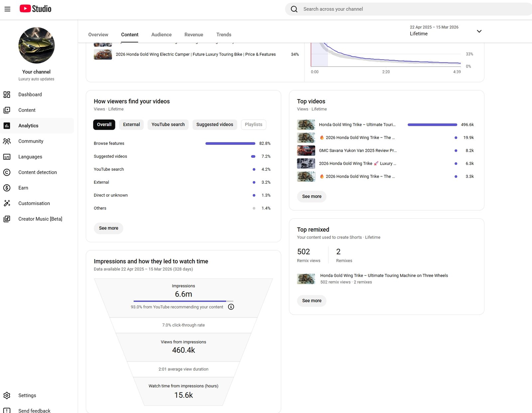The height and width of the screenshot is (413, 532).
Task: Expand See more under traffic sources
Action: coord(108,228)
